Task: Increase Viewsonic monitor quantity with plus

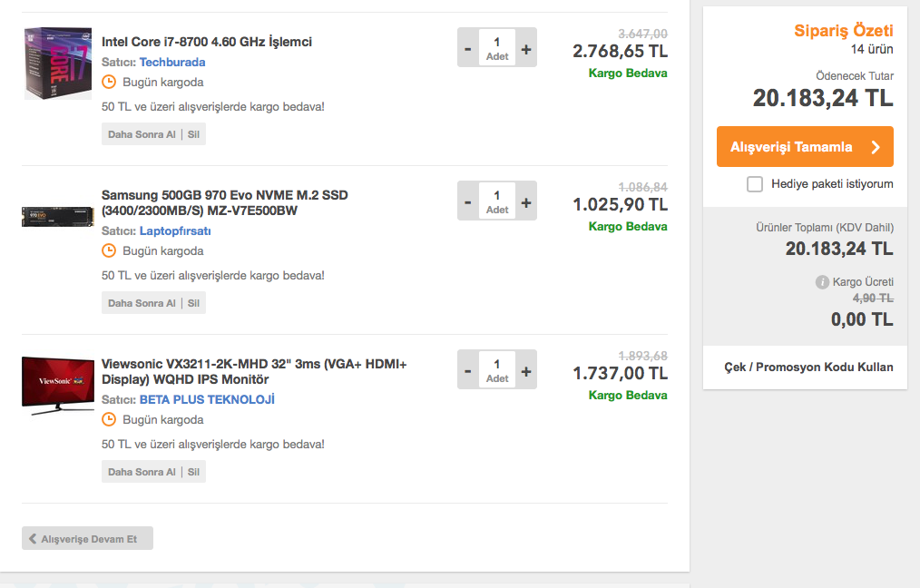Action: [x=526, y=370]
